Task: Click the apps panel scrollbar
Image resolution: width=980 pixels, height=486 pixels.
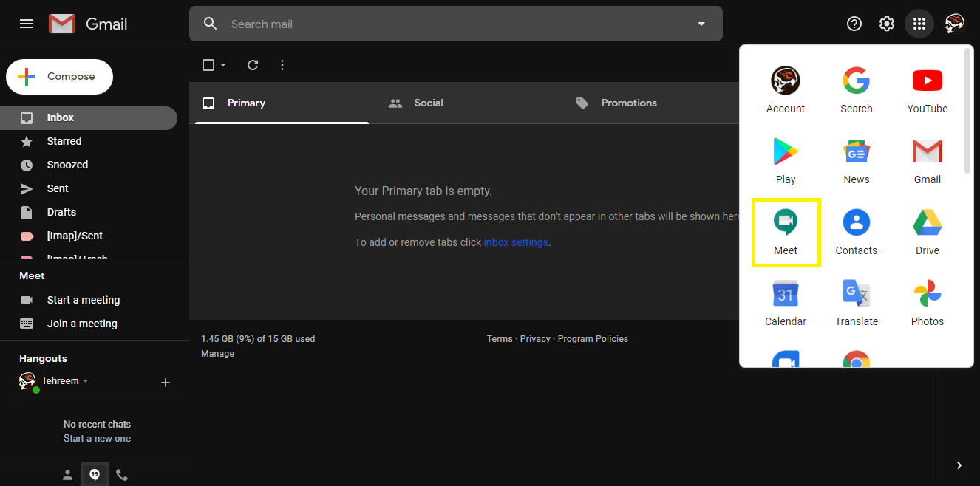Action: (x=968, y=112)
